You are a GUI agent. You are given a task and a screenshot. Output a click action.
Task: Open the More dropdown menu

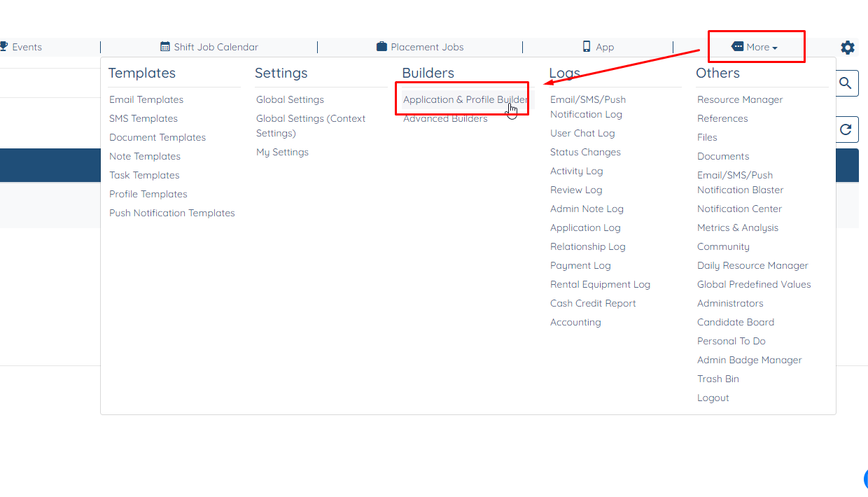pos(756,46)
